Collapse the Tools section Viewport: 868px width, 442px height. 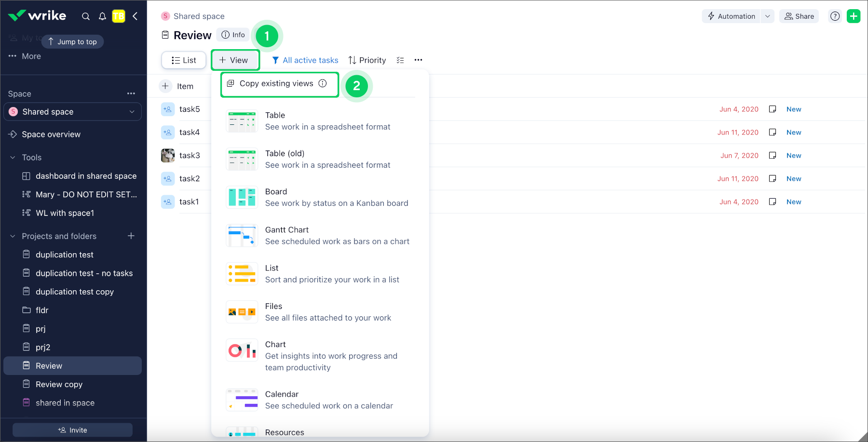pos(13,158)
